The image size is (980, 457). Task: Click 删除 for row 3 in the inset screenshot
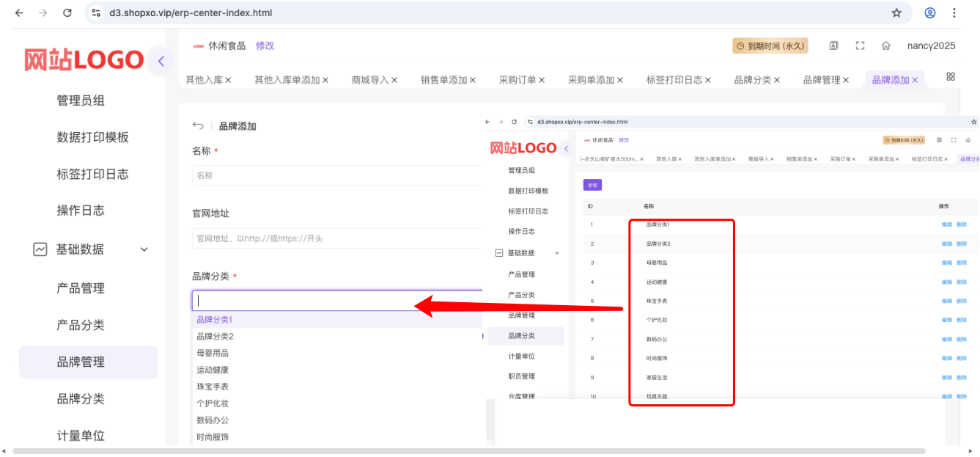point(962,263)
